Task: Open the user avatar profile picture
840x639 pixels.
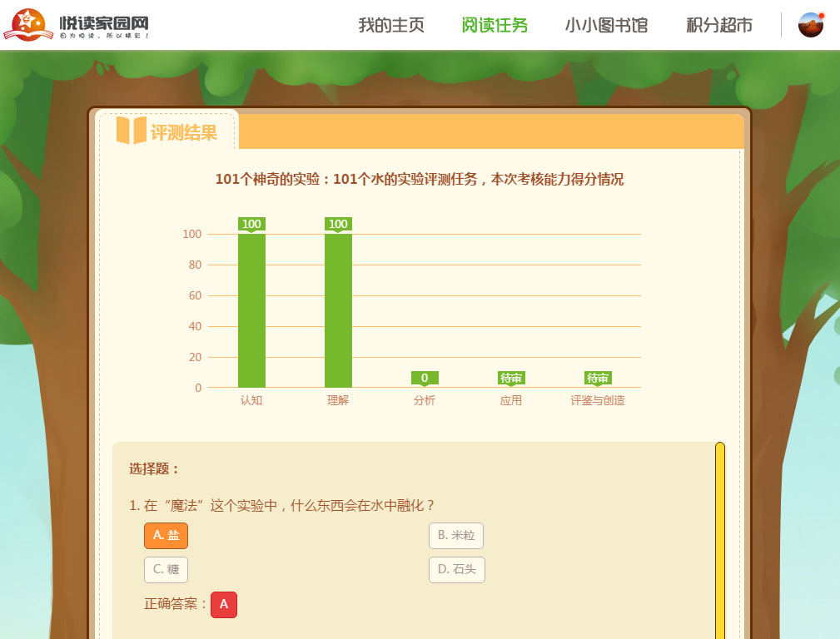Action: point(810,25)
